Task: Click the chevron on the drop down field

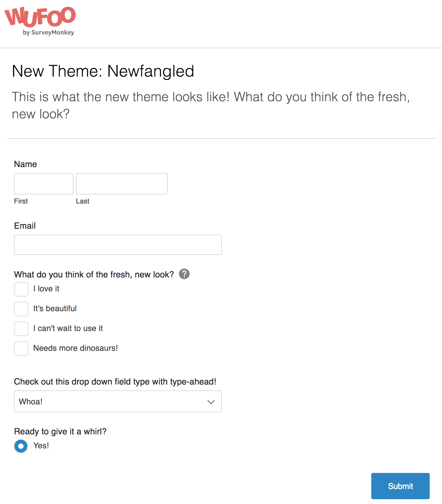Action: [211, 402]
